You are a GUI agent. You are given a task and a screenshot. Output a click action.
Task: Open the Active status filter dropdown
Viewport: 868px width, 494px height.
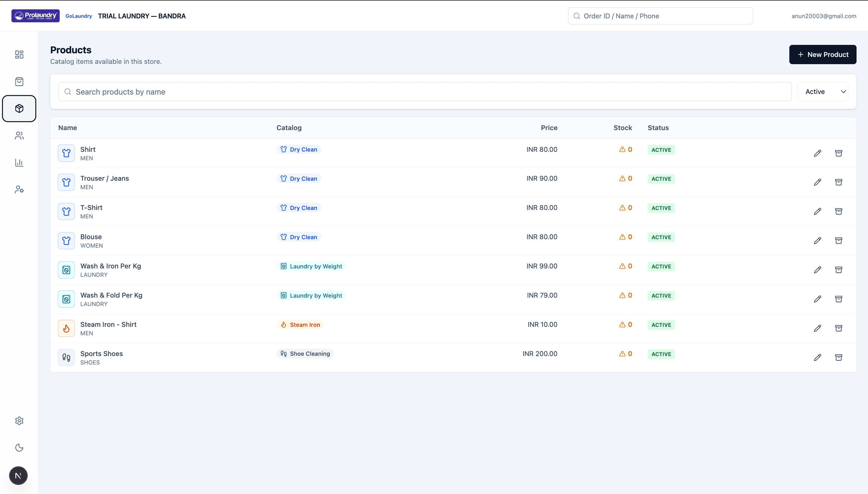pyautogui.click(x=823, y=92)
